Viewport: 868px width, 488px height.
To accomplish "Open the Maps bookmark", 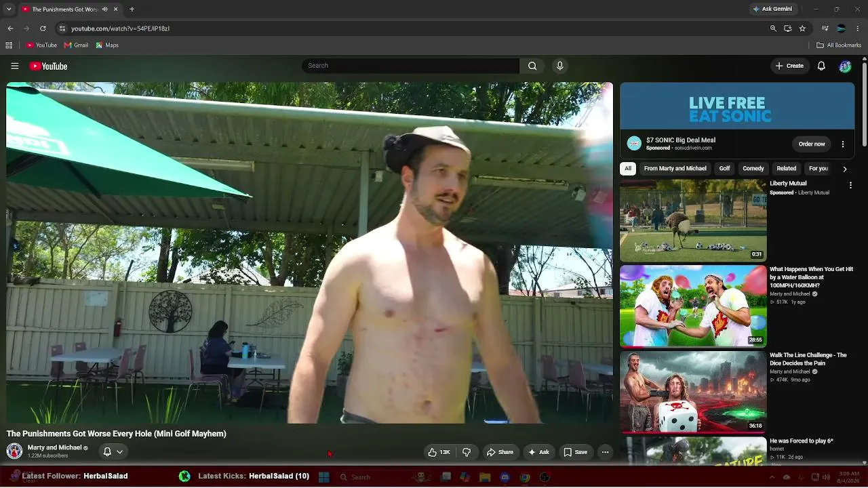I will 107,45.
